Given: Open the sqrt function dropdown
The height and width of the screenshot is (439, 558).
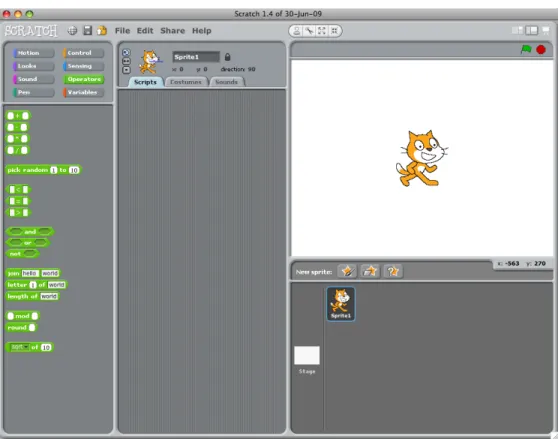Looking at the screenshot, I should tap(20, 347).
